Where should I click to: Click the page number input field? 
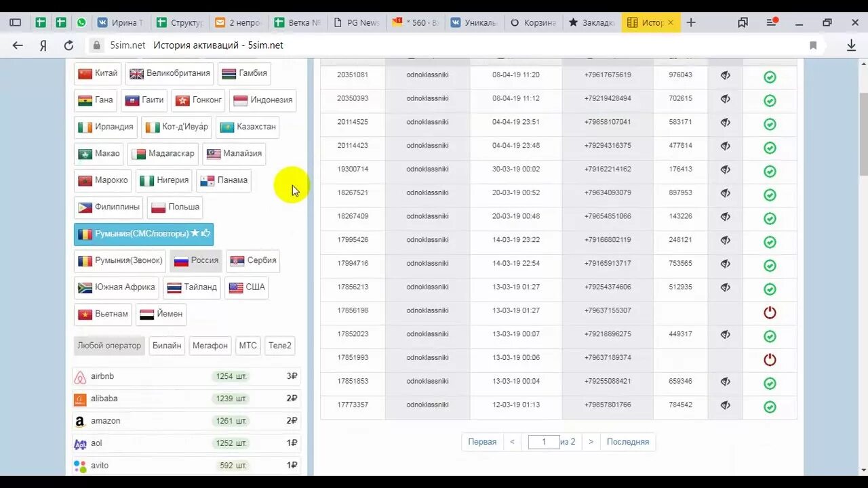(544, 442)
